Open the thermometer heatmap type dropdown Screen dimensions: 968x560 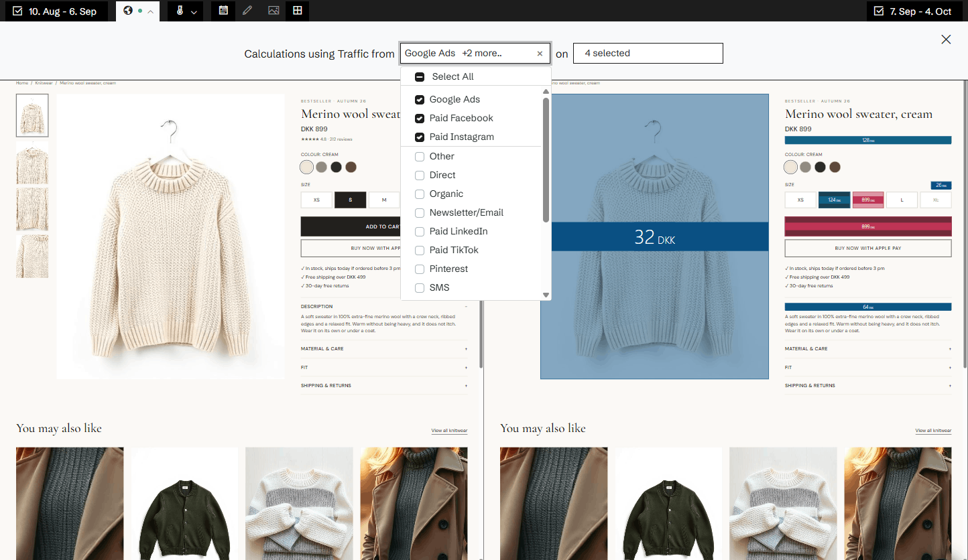(x=185, y=11)
